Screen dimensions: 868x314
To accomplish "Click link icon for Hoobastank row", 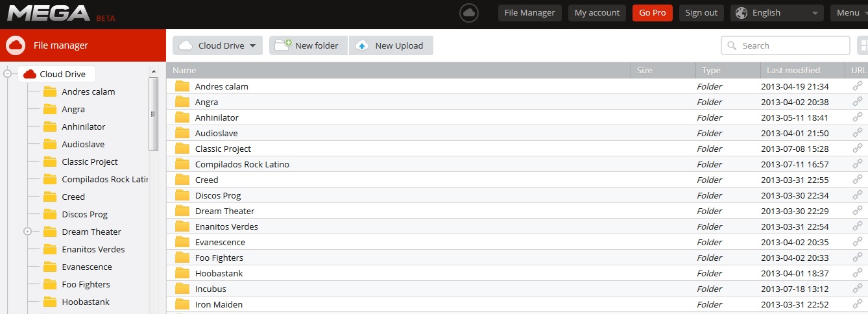I will tap(858, 273).
